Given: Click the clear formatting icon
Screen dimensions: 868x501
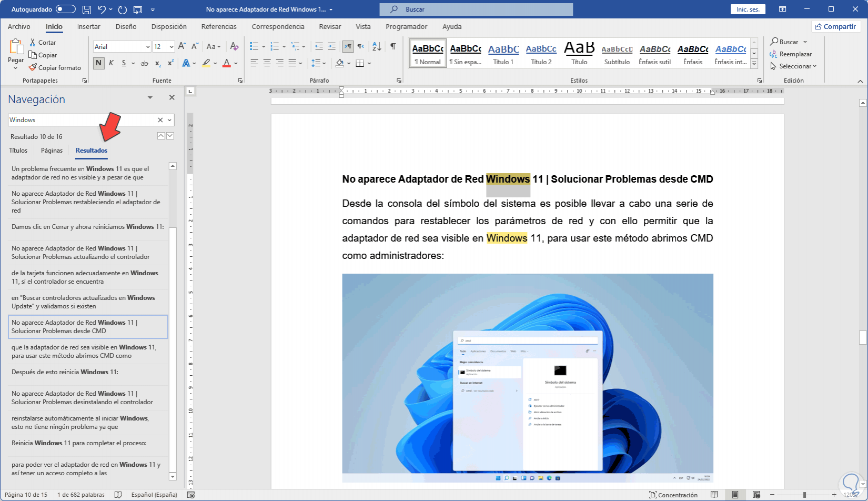Looking at the screenshot, I should [x=234, y=46].
